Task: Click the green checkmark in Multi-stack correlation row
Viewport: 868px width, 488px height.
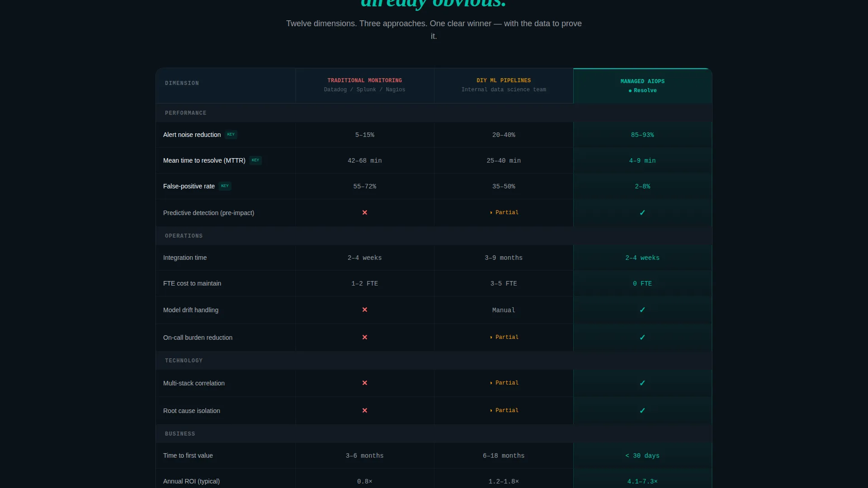Action: [x=642, y=383]
